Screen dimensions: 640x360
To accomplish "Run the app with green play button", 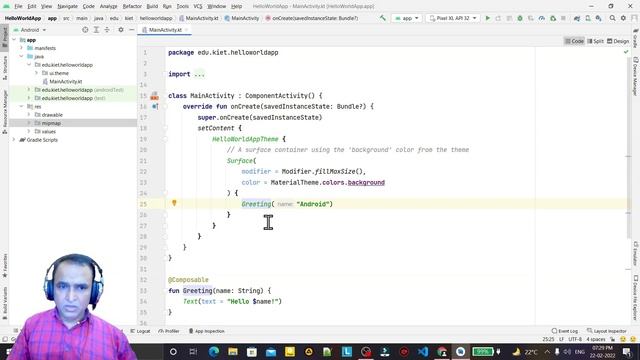I will (487, 18).
